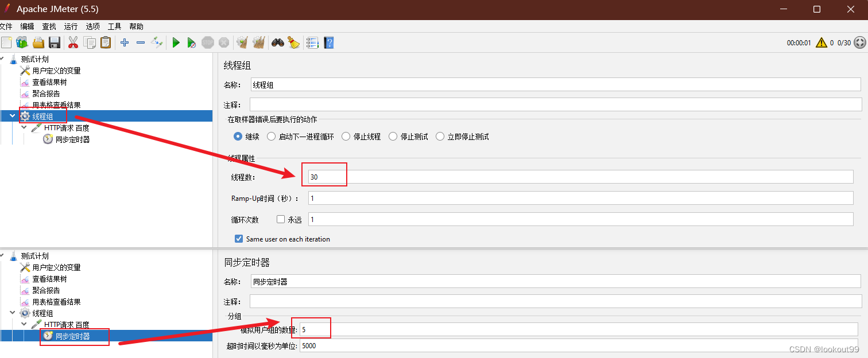Collapse 测试计划 in tree with 同步定时器 highlighted
This screenshot has height=358, width=868.
pyautogui.click(x=2, y=256)
